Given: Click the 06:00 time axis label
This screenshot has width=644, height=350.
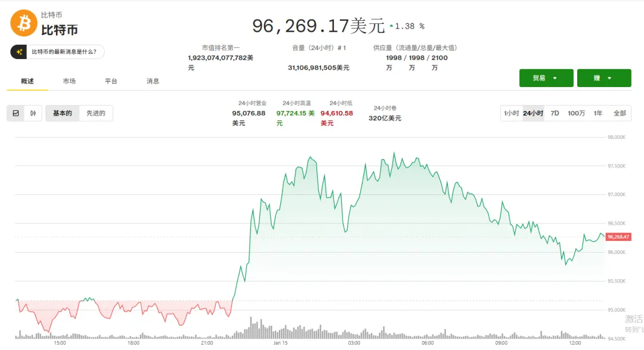Looking at the screenshot, I should [428, 343].
